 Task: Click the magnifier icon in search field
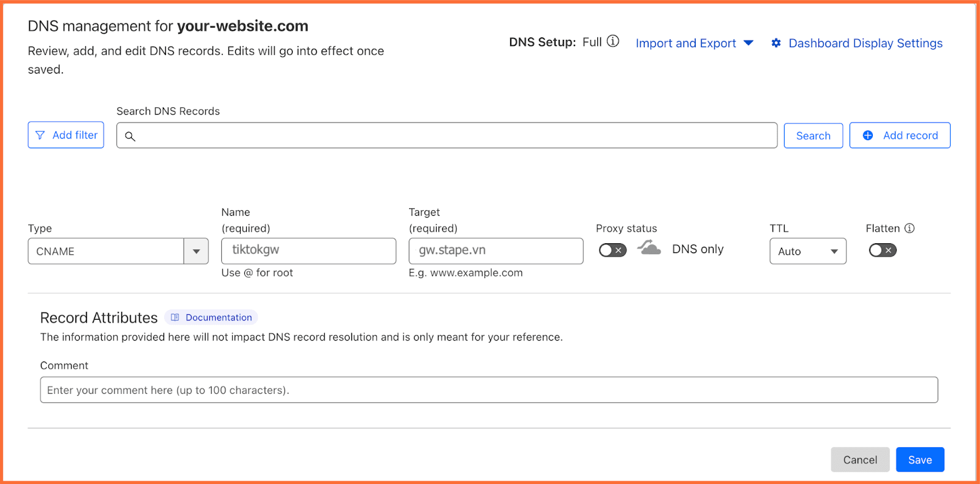tap(130, 136)
